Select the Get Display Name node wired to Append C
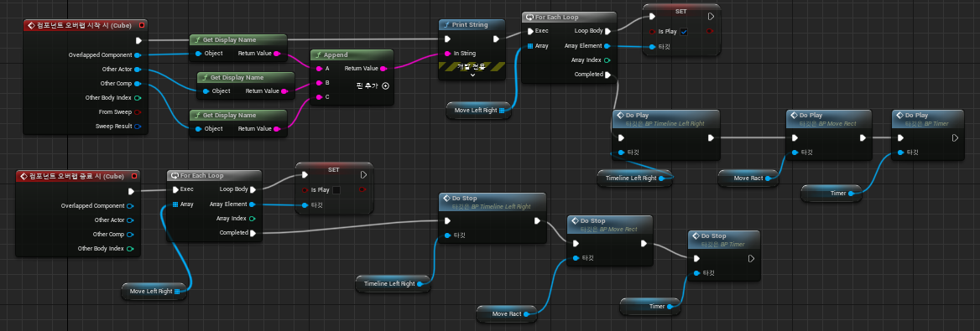980x331 pixels. pos(238,115)
